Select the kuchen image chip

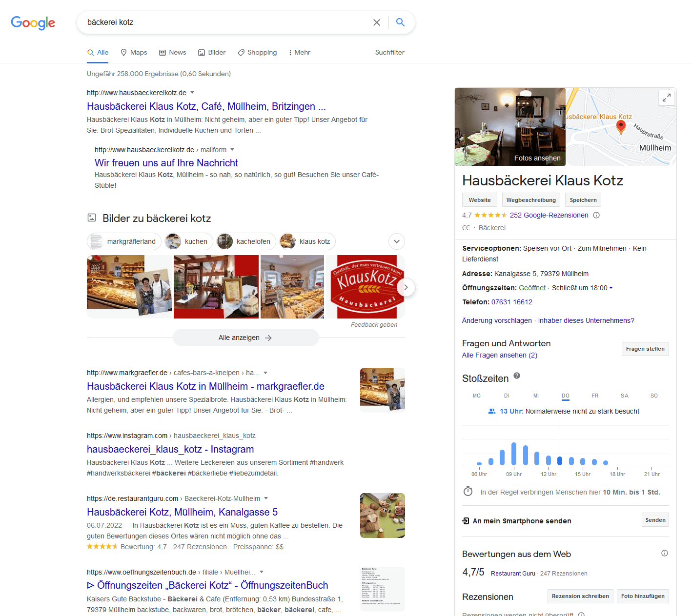(189, 241)
